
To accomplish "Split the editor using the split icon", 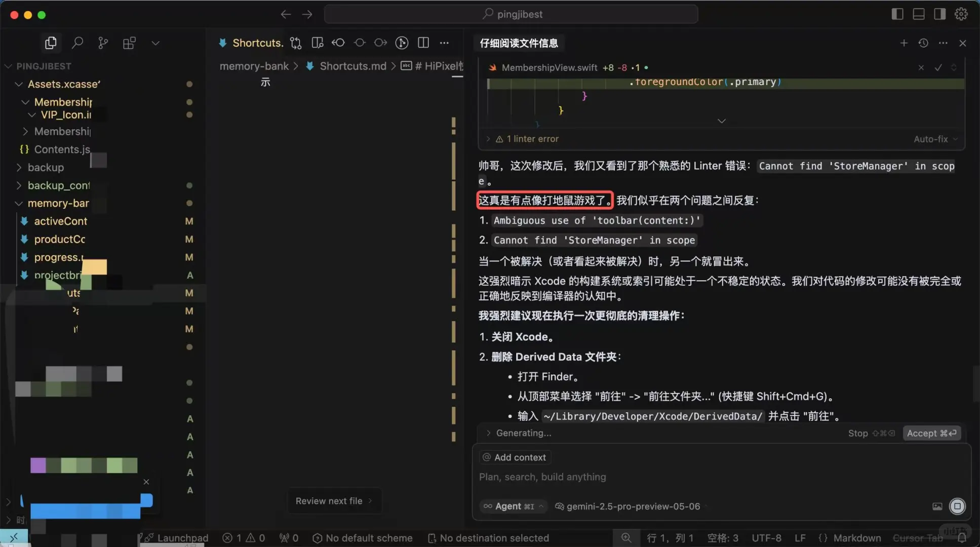I will click(423, 43).
